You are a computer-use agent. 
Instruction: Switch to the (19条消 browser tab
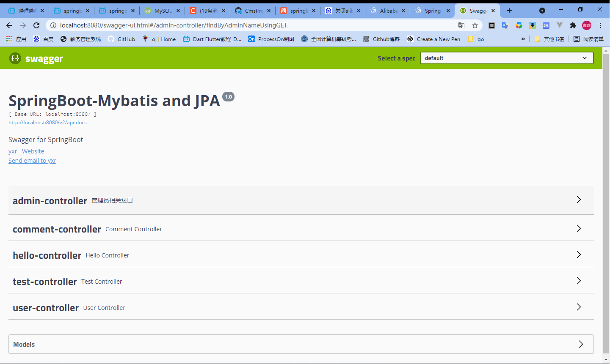click(207, 11)
